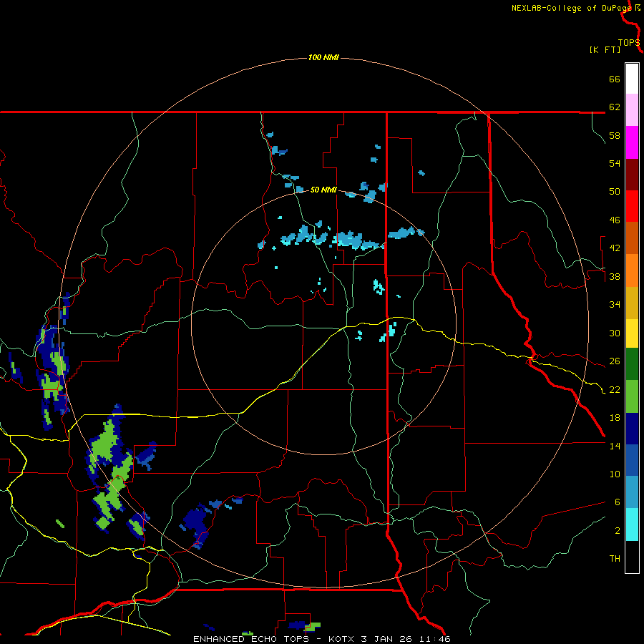Select the maroon dark red legend swatch
Image resolution: width=644 pixels, height=644 pixels.
[632, 175]
